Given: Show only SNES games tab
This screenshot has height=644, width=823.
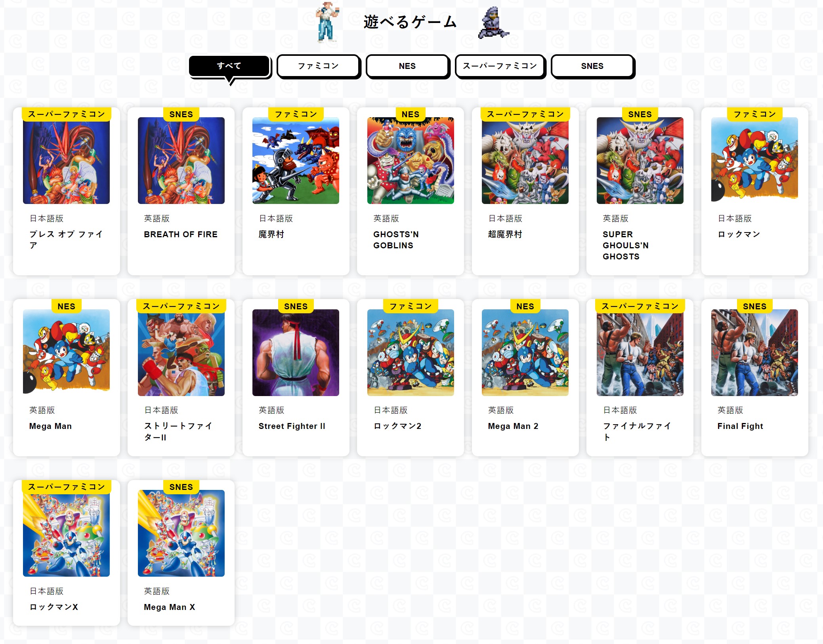Looking at the screenshot, I should (592, 66).
